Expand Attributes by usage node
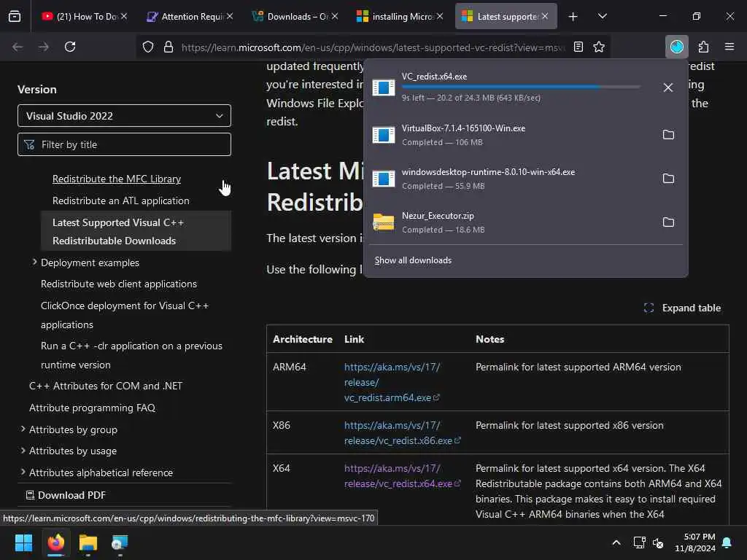The width and height of the screenshot is (747, 560). pos(23,450)
